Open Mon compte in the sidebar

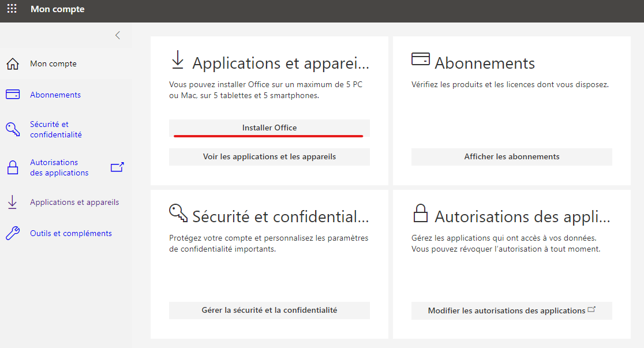(54, 63)
